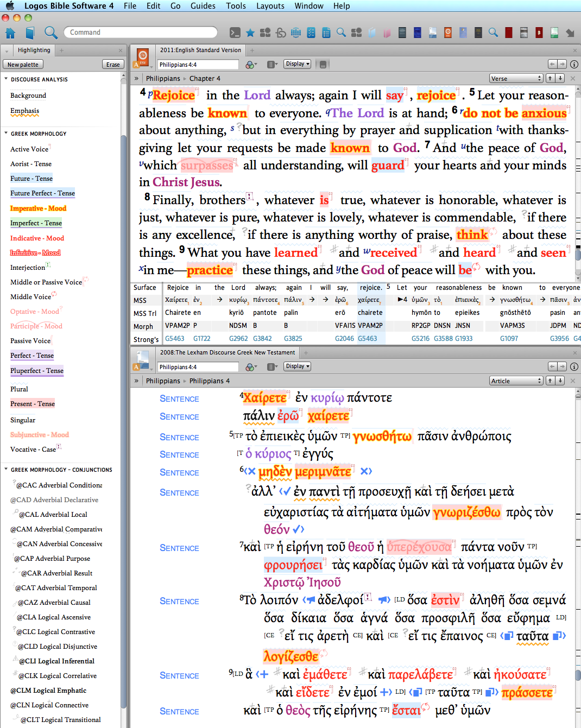
Task: Open the Guides menu
Action: coord(203,6)
